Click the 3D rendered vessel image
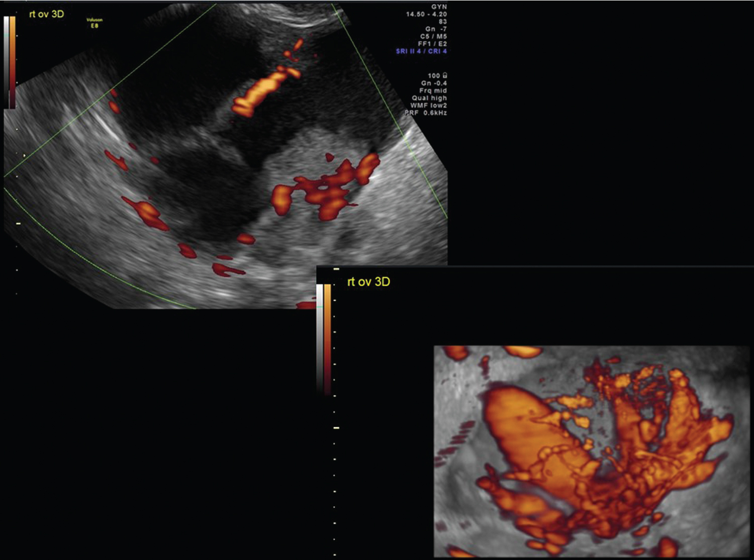This screenshot has width=754, height=560. point(591,451)
